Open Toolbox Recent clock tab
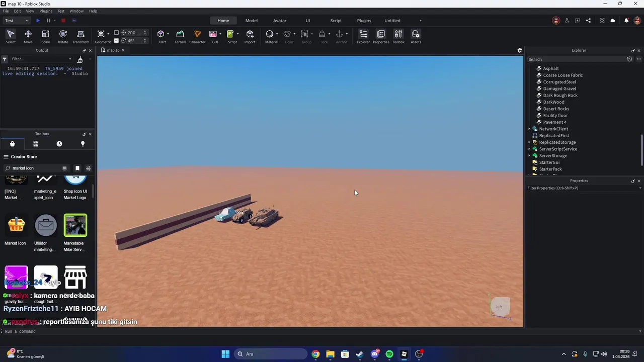The width and height of the screenshot is (644, 362). (x=59, y=144)
